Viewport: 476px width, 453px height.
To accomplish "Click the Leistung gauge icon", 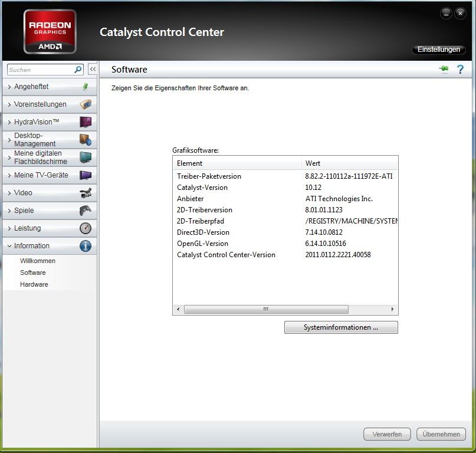I will 86,228.
